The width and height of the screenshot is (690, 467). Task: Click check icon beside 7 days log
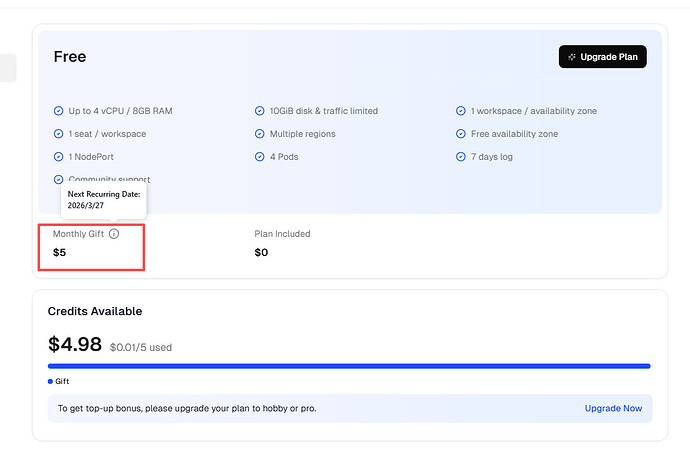tap(461, 157)
